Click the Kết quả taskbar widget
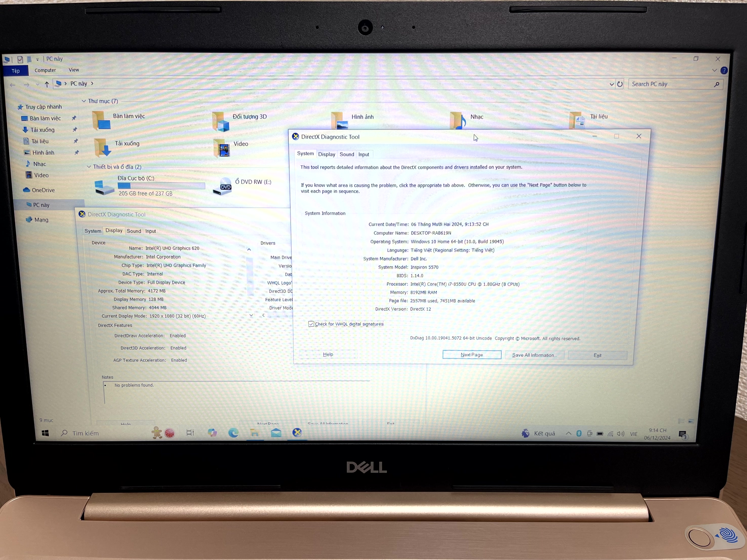The height and width of the screenshot is (560, 747). coord(538,433)
